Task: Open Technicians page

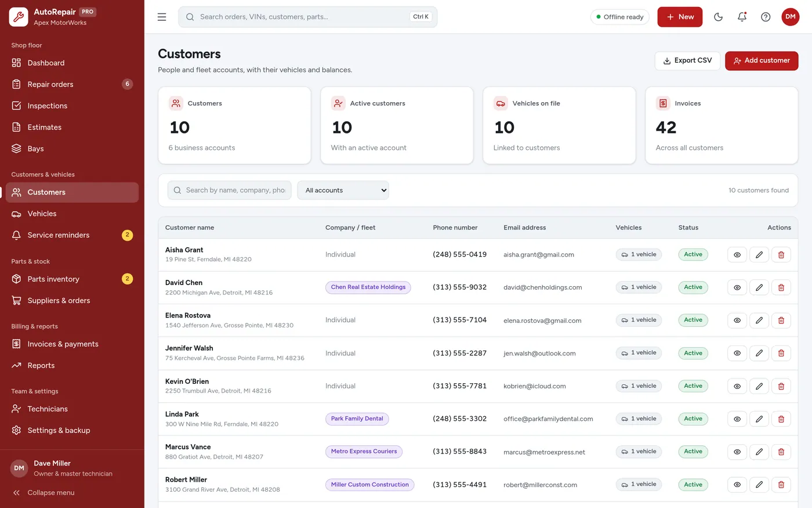Action: click(x=72, y=409)
